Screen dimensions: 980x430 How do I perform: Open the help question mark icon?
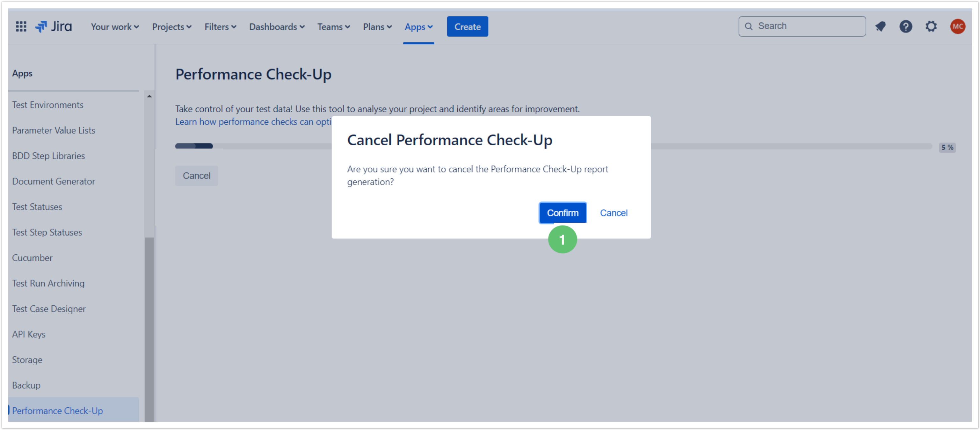point(905,26)
